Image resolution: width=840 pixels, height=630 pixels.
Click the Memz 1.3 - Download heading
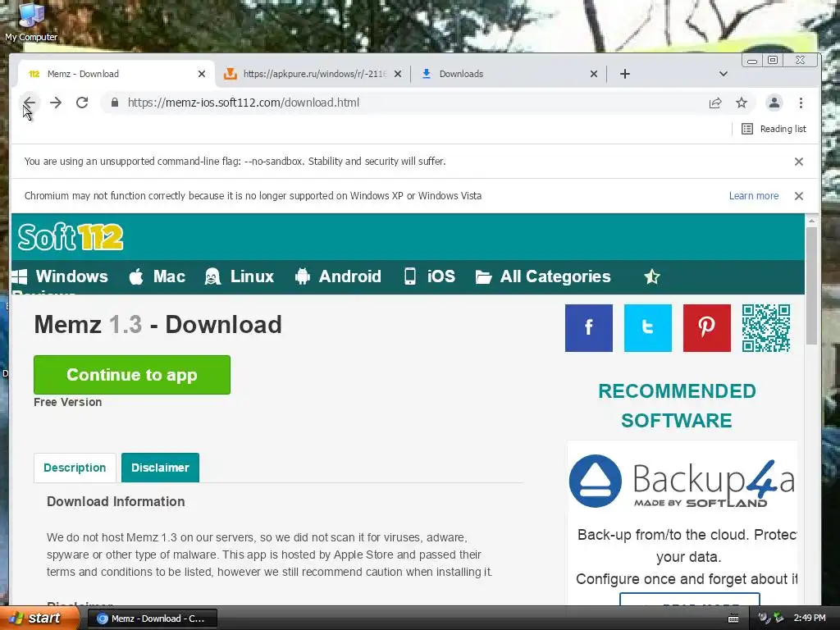click(158, 325)
